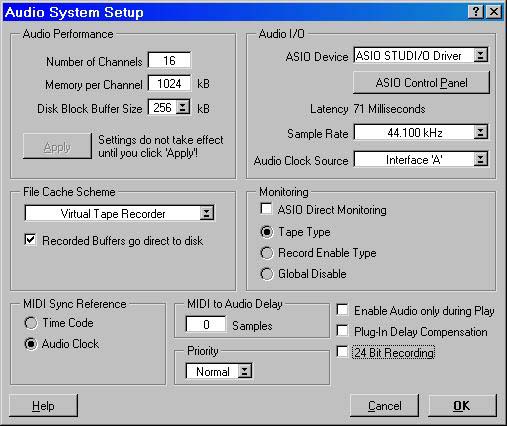Enable ASIO Direct Monitoring checkbox

click(266, 209)
